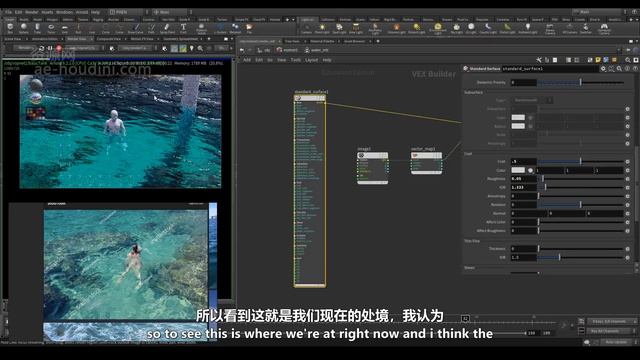
Task: Select the Tube shelf tool
Action: click(37, 28)
